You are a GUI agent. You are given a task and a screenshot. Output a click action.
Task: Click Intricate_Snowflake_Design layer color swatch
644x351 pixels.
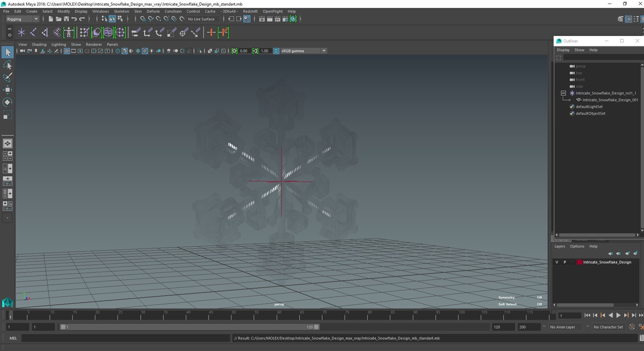point(579,262)
